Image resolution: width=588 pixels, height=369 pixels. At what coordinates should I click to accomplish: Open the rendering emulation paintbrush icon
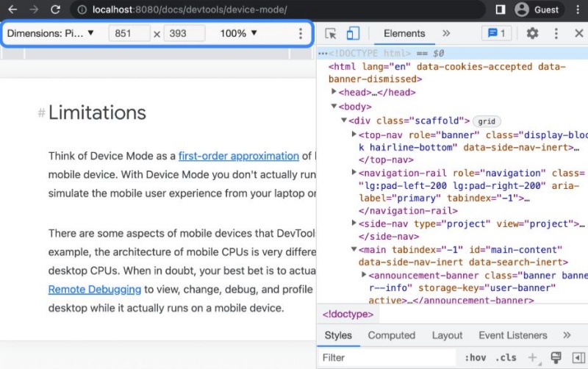point(556,358)
